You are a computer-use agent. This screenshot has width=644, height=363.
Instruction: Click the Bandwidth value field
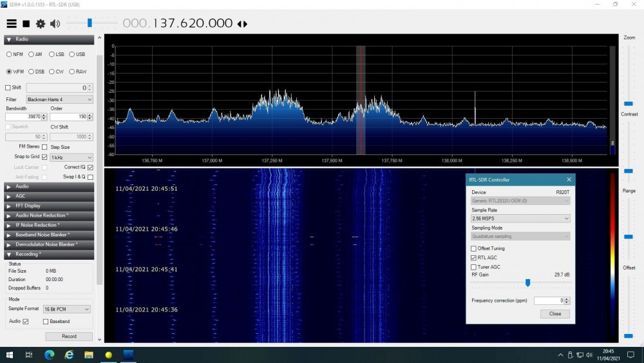pyautogui.click(x=23, y=117)
